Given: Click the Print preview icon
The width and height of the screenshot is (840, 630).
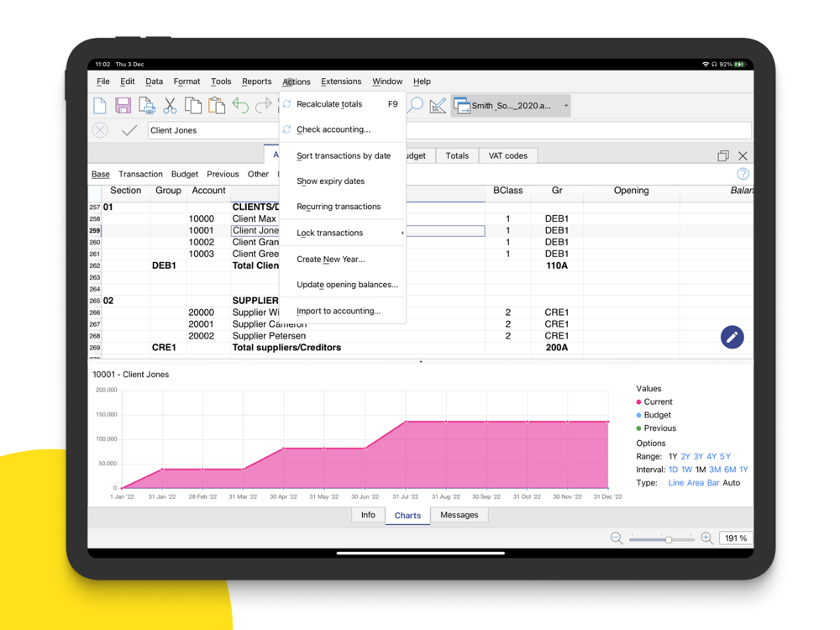Looking at the screenshot, I should (x=147, y=106).
